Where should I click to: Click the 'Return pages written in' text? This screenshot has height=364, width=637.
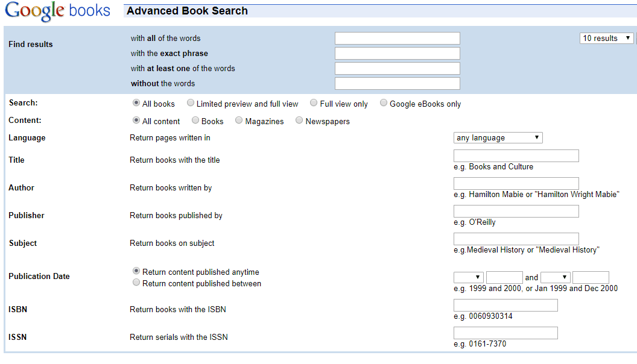(x=170, y=137)
